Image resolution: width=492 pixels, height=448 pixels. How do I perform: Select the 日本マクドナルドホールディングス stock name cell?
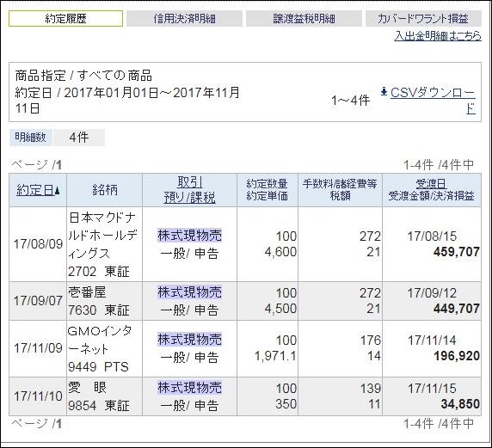click(x=104, y=244)
